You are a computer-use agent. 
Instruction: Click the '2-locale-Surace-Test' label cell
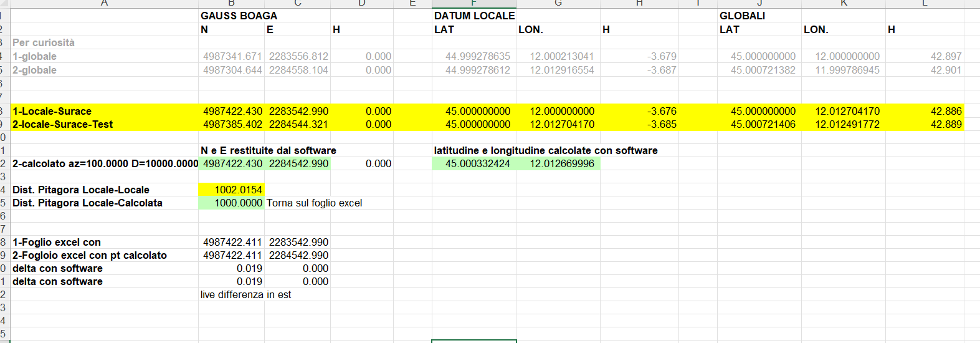(x=63, y=124)
